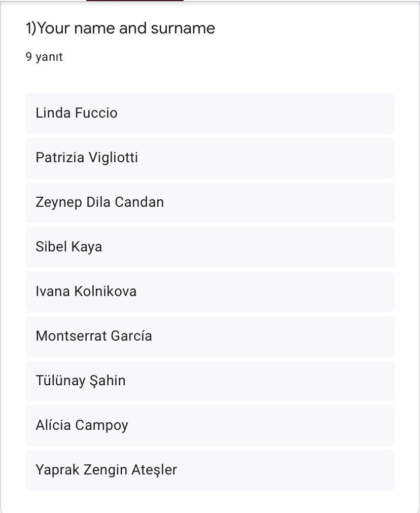The image size is (420, 513).
Task: Select the Patrizia Vigliotti response entry
Action: (x=209, y=158)
